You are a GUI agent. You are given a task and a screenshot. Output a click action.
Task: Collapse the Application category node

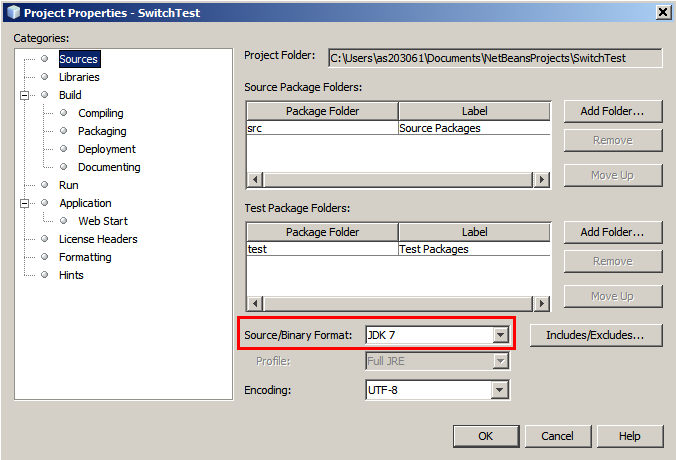(x=24, y=203)
